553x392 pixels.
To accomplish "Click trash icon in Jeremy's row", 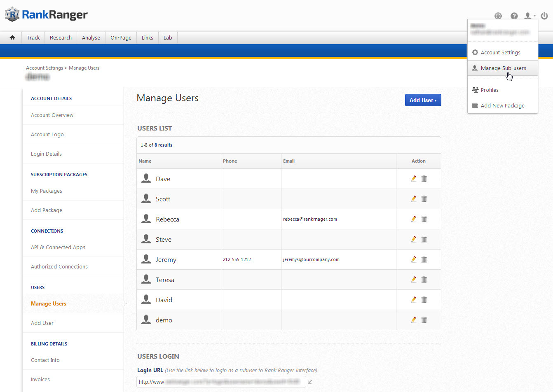I will (x=424, y=259).
